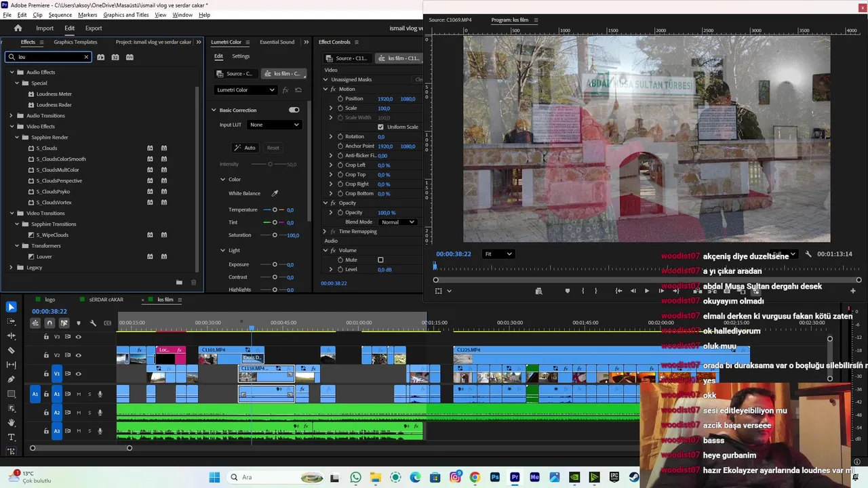Toggle the Uniform Scale checkbox
Image resolution: width=868 pixels, height=488 pixels.
(380, 127)
